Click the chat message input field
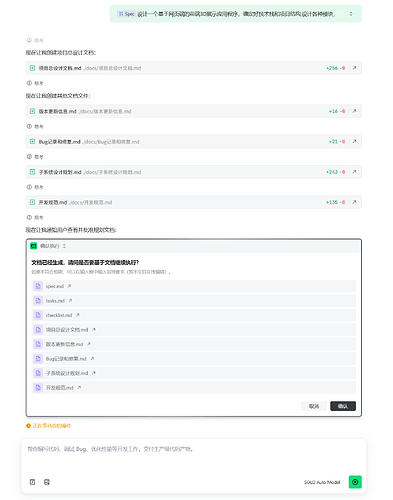This screenshot has height=500, width=393. pyautogui.click(x=194, y=455)
